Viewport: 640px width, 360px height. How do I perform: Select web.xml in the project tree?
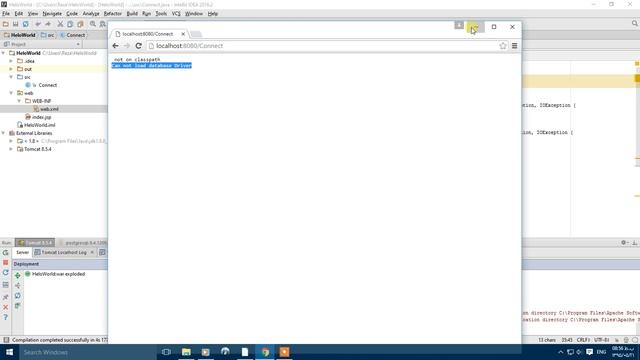[x=49, y=109]
